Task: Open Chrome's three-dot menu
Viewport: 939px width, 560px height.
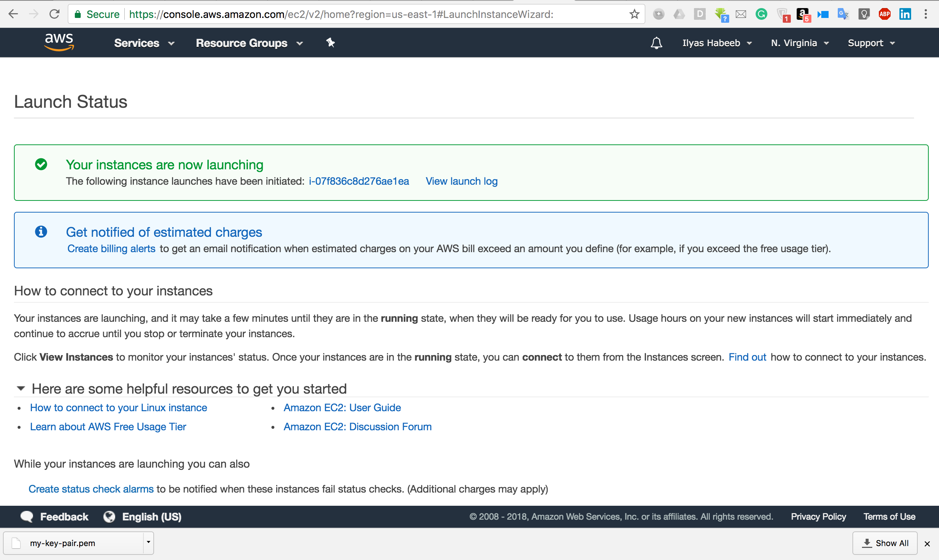Action: (x=925, y=14)
